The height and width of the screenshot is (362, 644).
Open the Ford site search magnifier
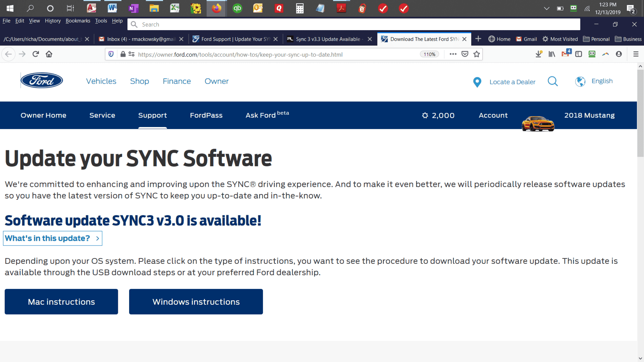coord(553,81)
